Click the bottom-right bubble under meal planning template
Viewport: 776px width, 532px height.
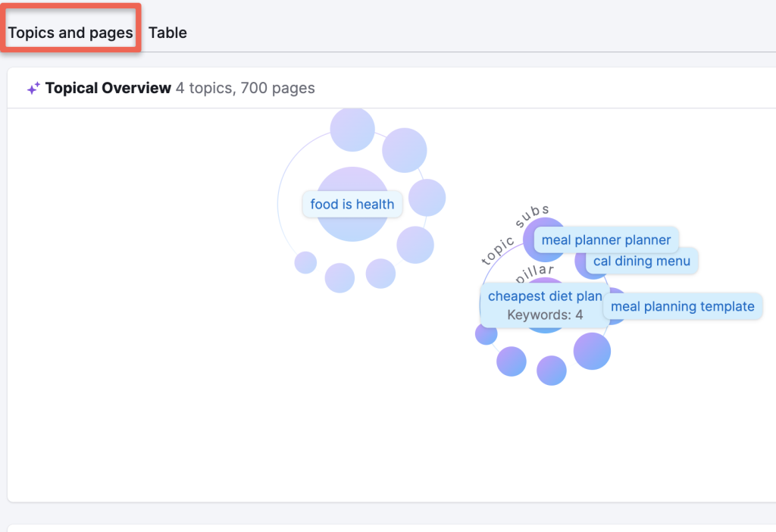tap(592, 351)
